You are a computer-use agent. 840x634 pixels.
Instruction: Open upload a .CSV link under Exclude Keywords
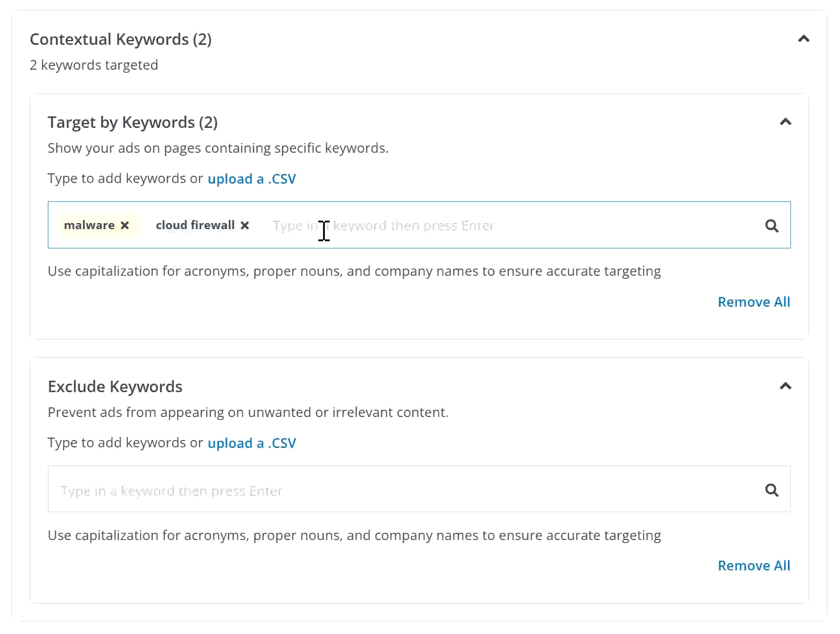(x=252, y=443)
